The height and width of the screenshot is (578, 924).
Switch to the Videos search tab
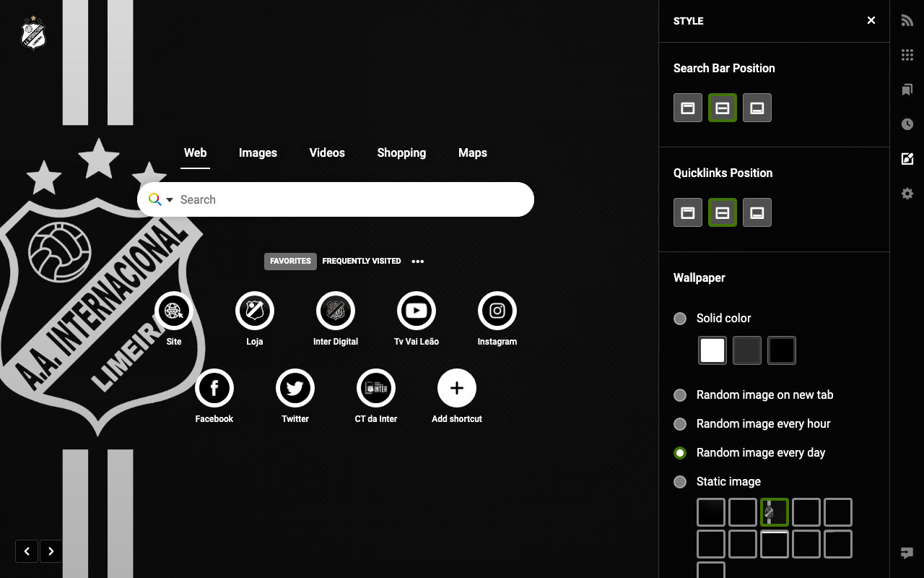tap(327, 152)
